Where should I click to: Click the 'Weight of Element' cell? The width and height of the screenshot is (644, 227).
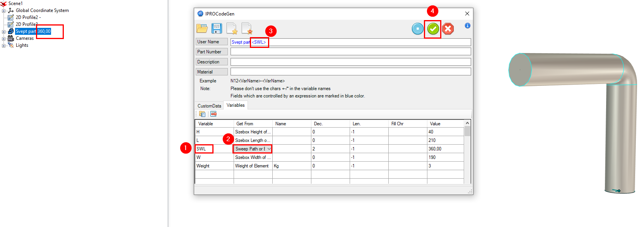pos(253,166)
